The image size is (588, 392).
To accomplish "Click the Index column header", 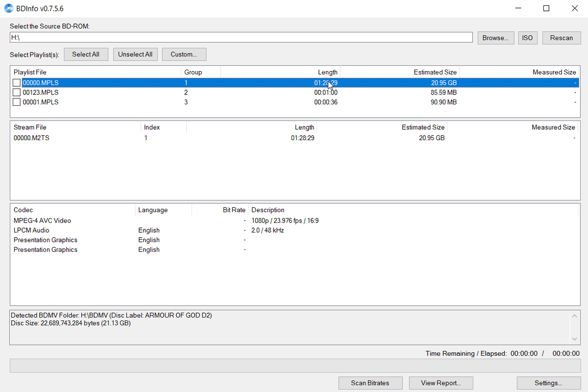I will point(164,127).
